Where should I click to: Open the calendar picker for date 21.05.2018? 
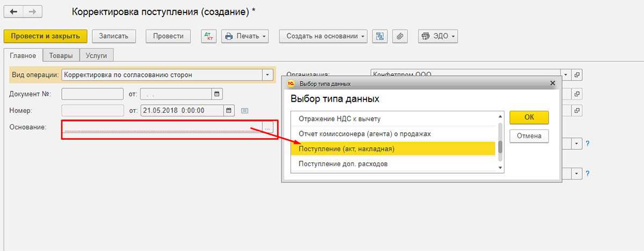(x=229, y=111)
